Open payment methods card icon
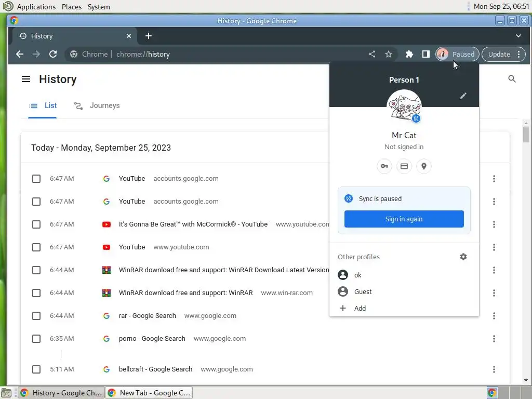The height and width of the screenshot is (399, 532). pyautogui.click(x=404, y=166)
